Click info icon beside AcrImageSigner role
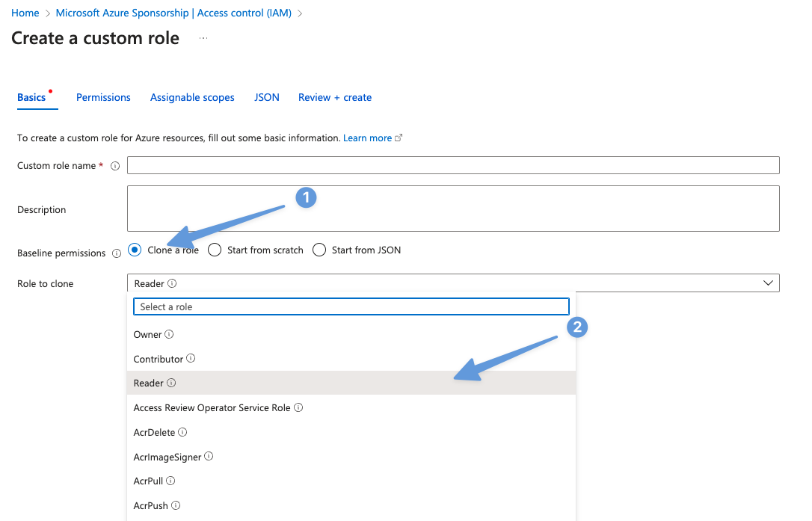 209,456
